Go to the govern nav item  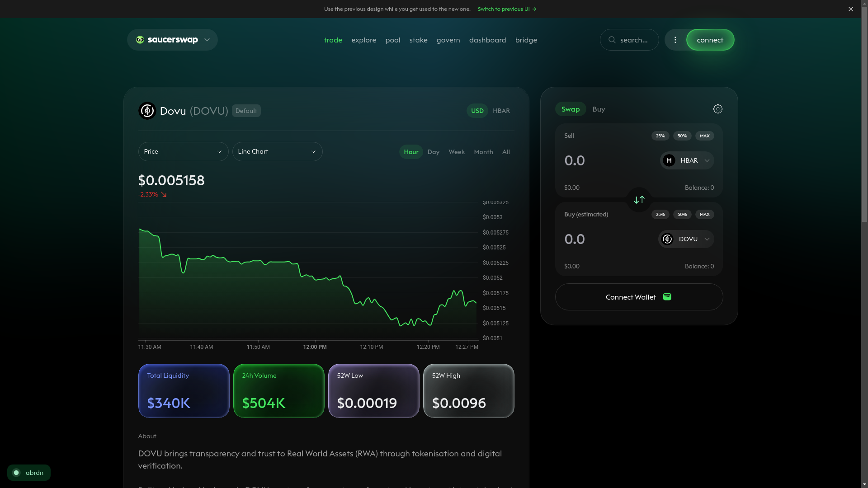[x=448, y=40]
